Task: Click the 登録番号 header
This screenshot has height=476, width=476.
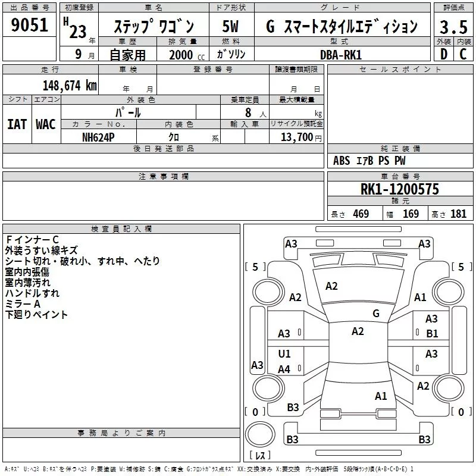Action: (213, 70)
